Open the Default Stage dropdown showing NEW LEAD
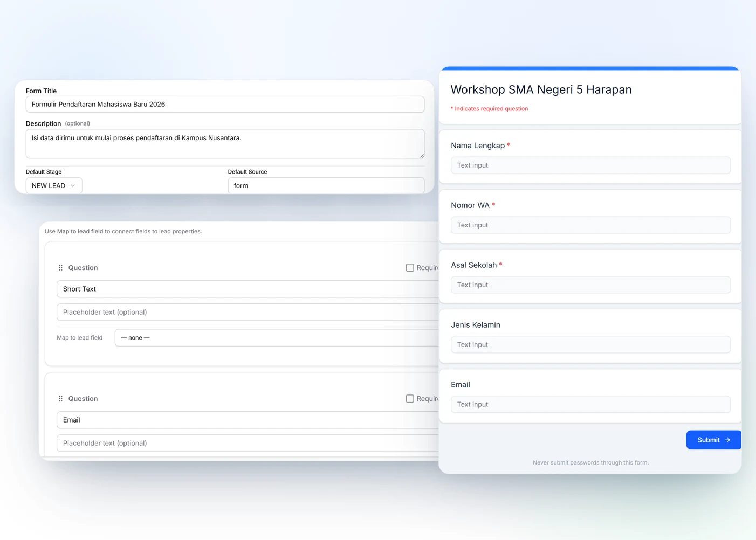Image resolution: width=756 pixels, height=540 pixels. click(x=54, y=185)
